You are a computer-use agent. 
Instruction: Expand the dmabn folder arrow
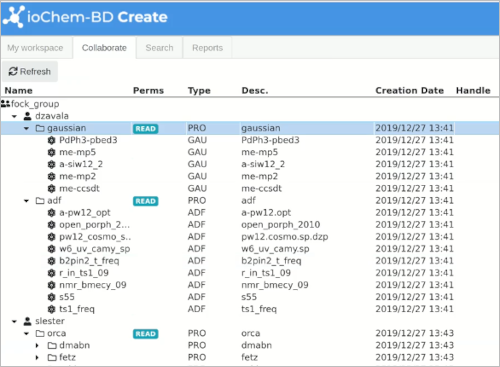click(x=37, y=345)
